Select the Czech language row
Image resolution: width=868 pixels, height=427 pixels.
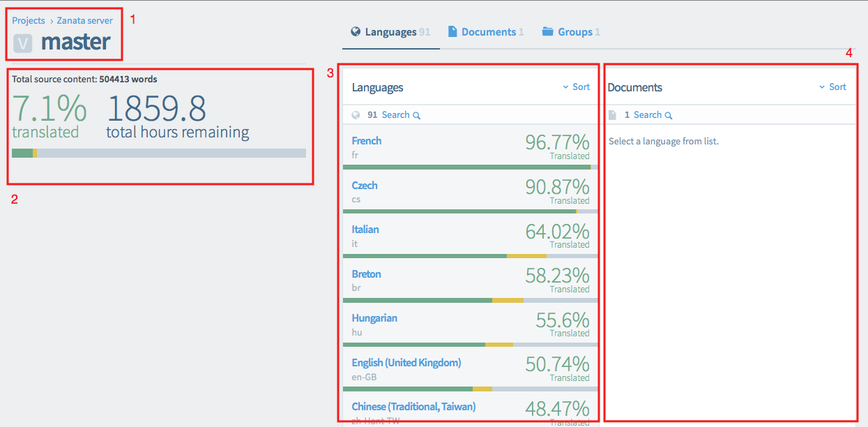point(471,192)
